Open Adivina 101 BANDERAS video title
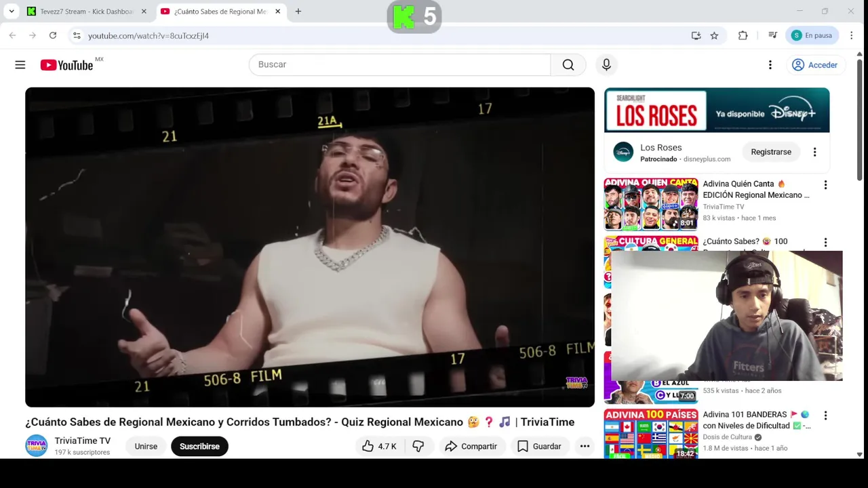 pos(756,420)
